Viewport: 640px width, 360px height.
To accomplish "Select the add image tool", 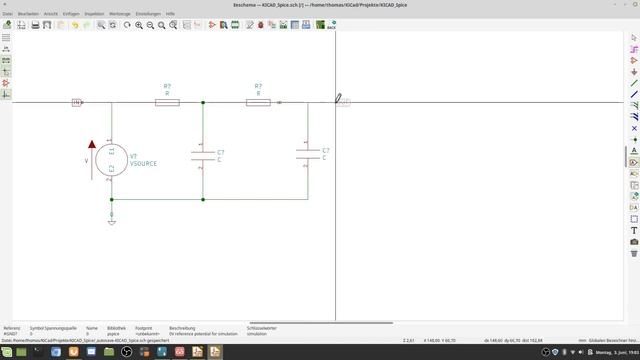I will coord(634,242).
